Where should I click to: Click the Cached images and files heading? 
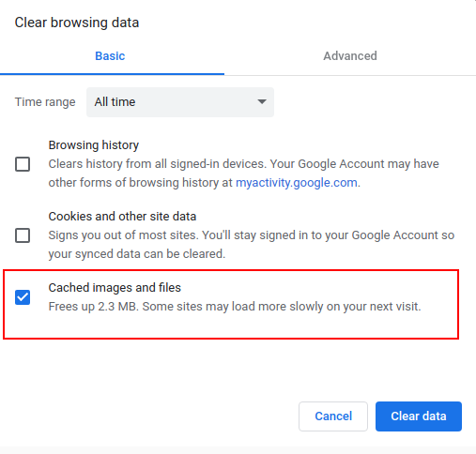point(115,288)
